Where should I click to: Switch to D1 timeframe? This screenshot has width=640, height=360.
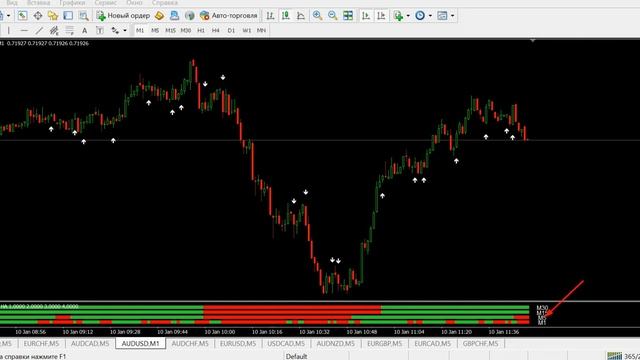(231, 31)
